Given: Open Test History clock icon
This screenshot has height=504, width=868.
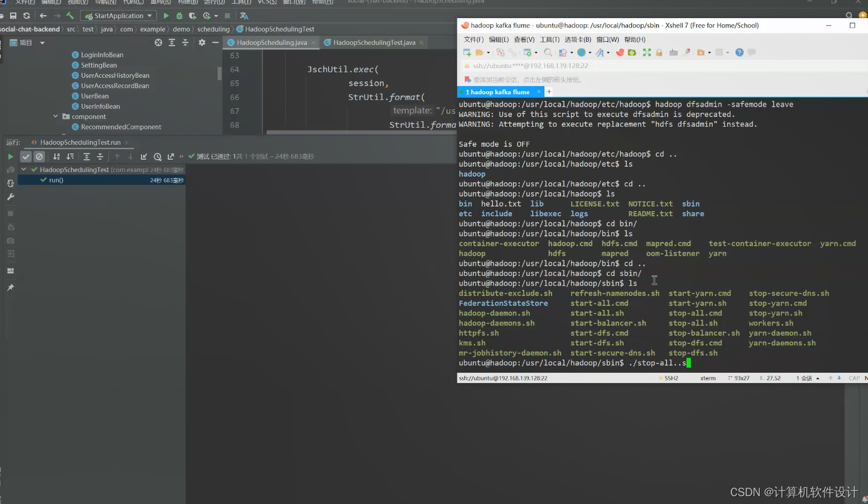Looking at the screenshot, I should pos(158,156).
